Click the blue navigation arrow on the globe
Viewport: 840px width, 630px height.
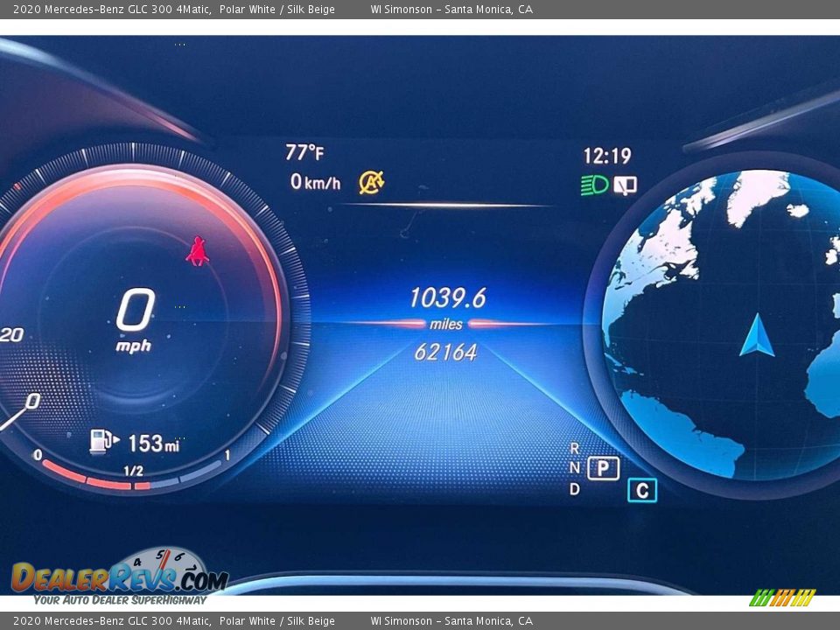(757, 335)
